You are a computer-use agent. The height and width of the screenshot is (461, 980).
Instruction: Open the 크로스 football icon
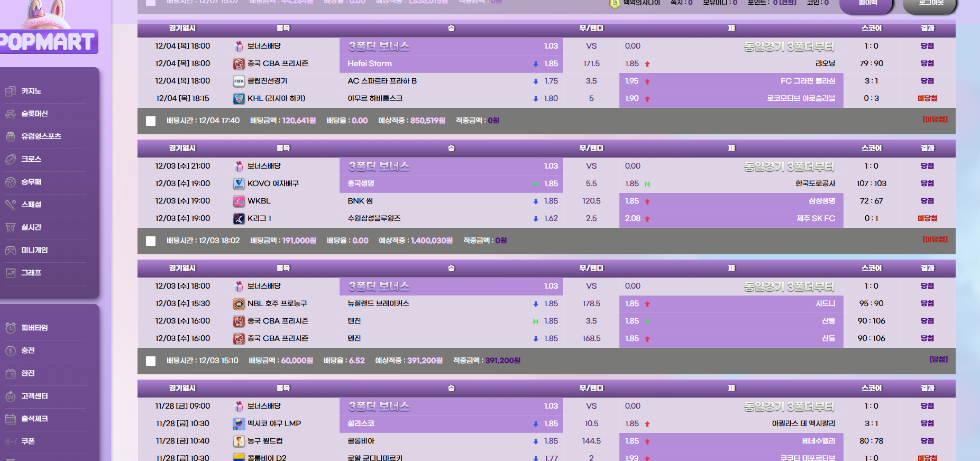coord(11,159)
